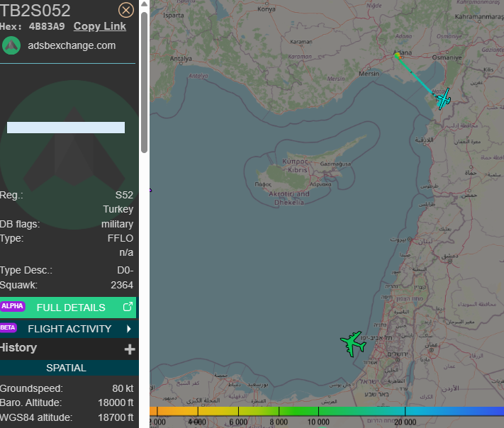The image size is (504, 428).
Task: Click the sidebar vertical scrollbar thumb
Action: click(x=145, y=82)
